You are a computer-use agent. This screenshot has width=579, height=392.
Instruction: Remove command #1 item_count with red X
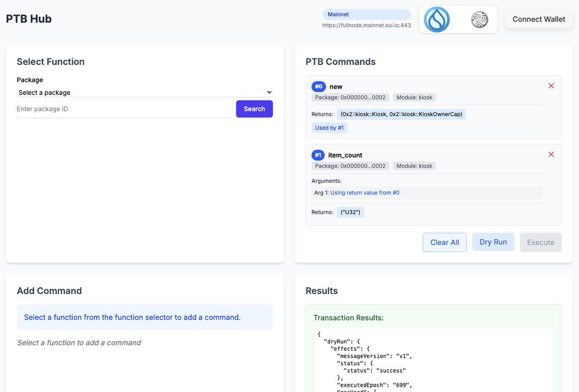(551, 154)
